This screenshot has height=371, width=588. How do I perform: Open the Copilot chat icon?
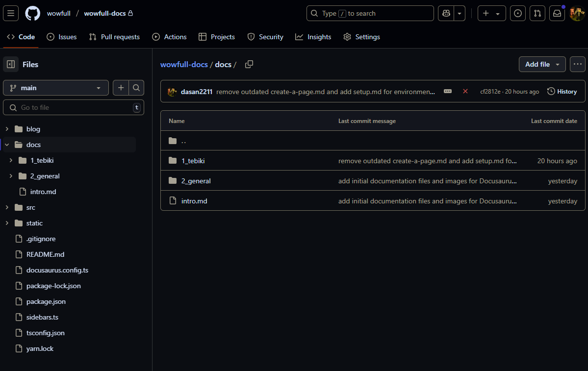tap(446, 13)
